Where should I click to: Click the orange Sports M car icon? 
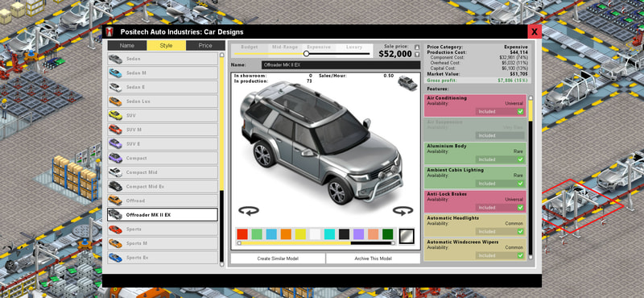(115, 243)
